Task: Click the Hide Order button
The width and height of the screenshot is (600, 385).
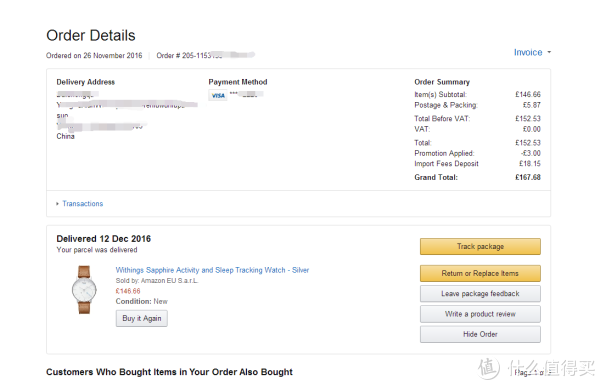Action: [x=480, y=334]
